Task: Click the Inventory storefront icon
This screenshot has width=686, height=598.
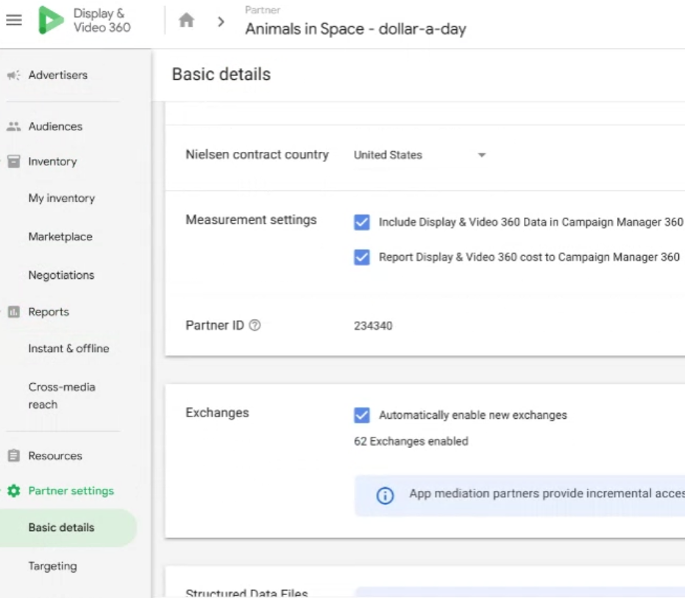Action: point(13,162)
